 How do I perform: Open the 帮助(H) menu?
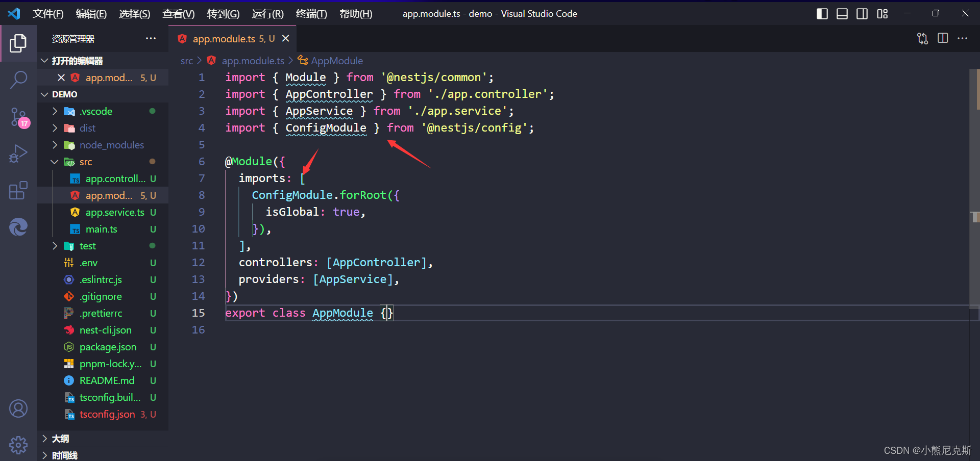[356, 14]
